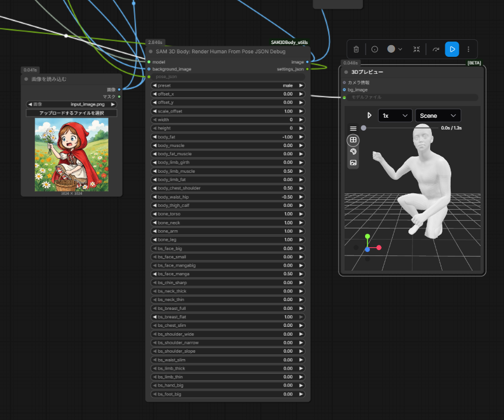Click the モデルファイル input field
Viewport: 504px width, 420px height.
coord(413,97)
